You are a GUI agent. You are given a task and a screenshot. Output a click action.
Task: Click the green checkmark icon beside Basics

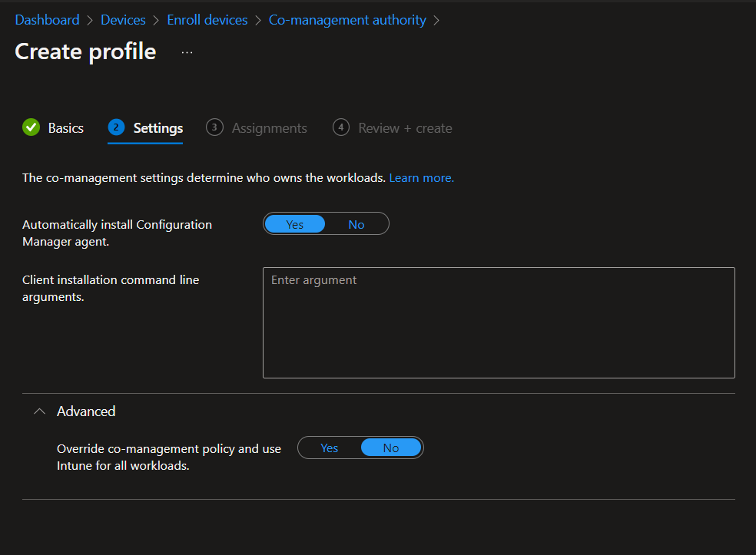tap(31, 127)
